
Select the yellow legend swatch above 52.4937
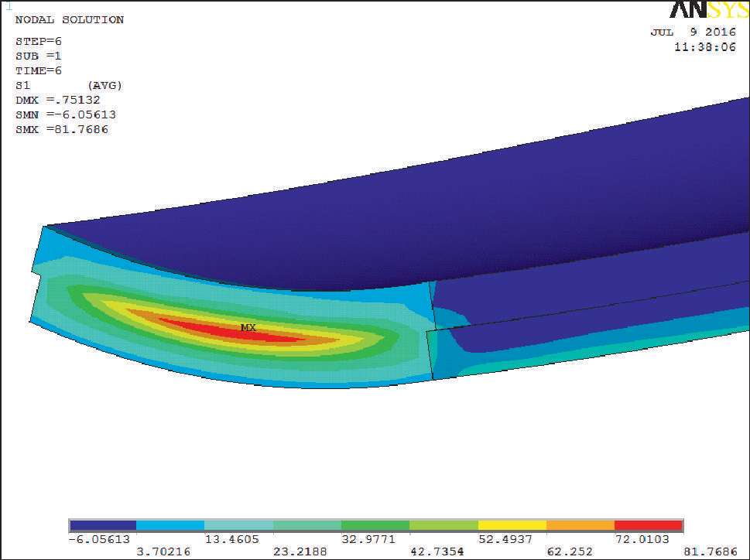point(512,526)
